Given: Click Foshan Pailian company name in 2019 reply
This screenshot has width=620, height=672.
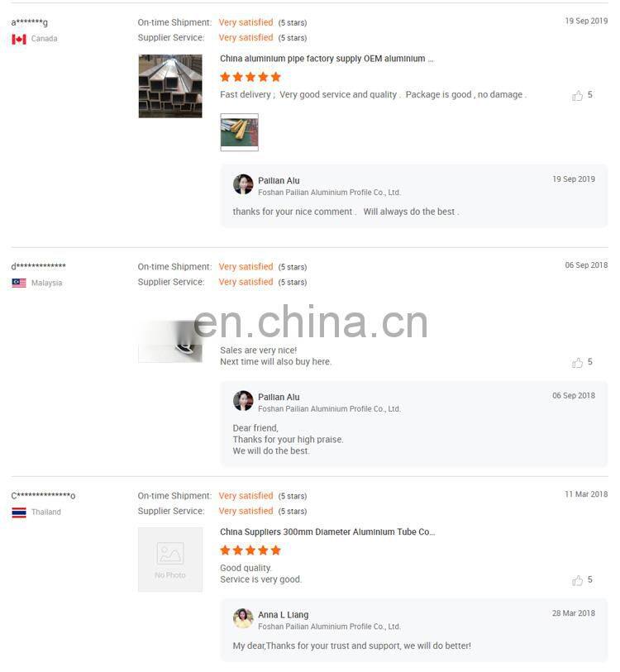Looking at the screenshot, I should [329, 193].
